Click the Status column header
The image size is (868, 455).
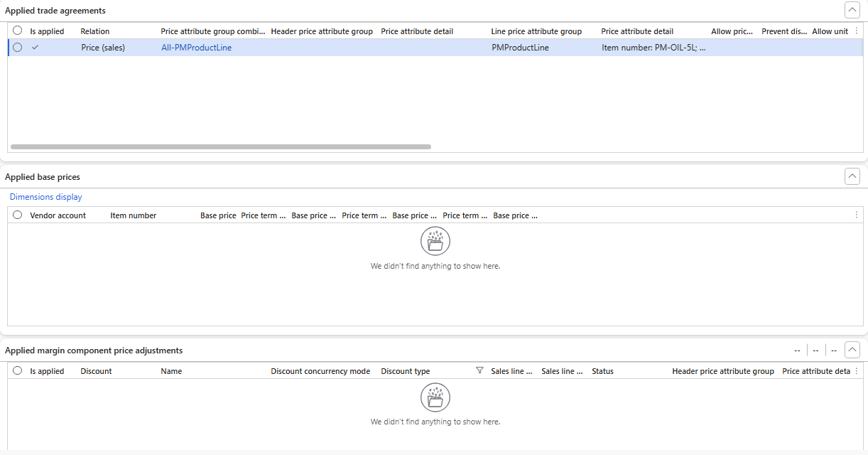click(602, 371)
